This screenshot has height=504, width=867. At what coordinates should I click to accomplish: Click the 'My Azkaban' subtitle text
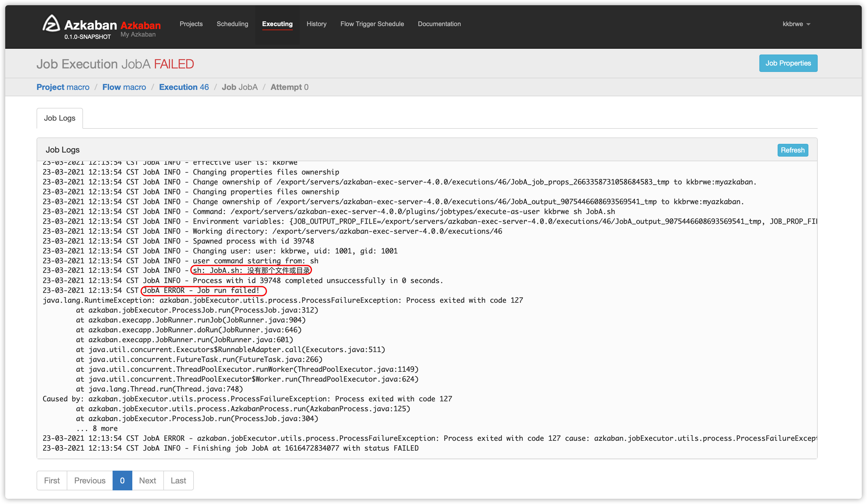click(x=138, y=35)
